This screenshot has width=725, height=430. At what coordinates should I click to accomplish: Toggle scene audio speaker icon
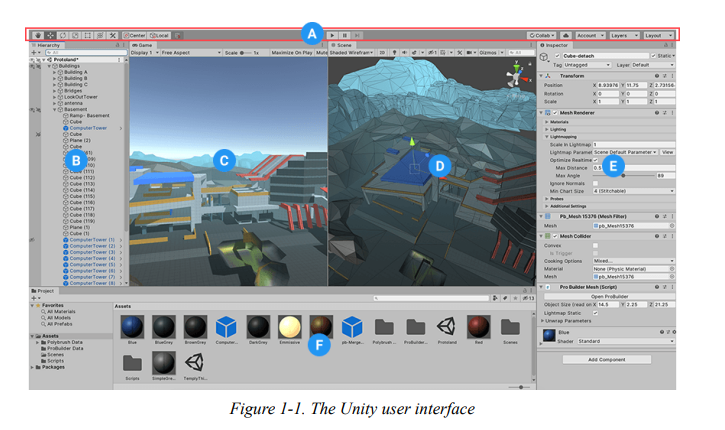pos(404,53)
